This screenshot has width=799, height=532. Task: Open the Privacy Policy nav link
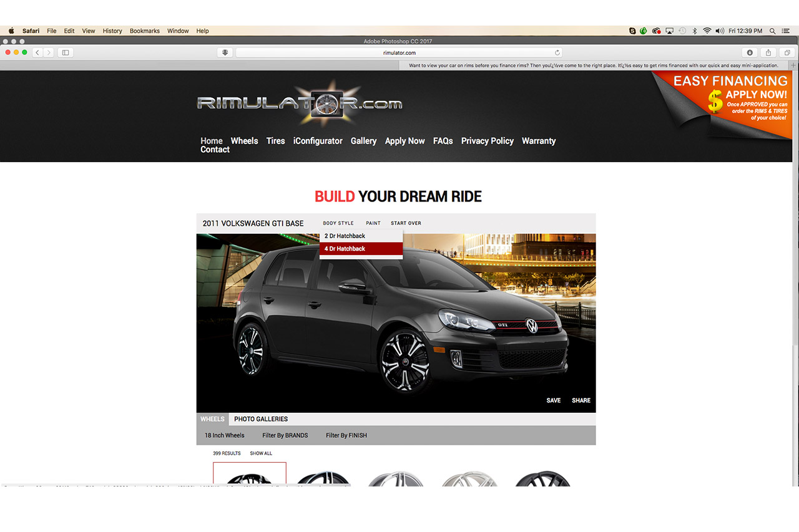(x=487, y=141)
